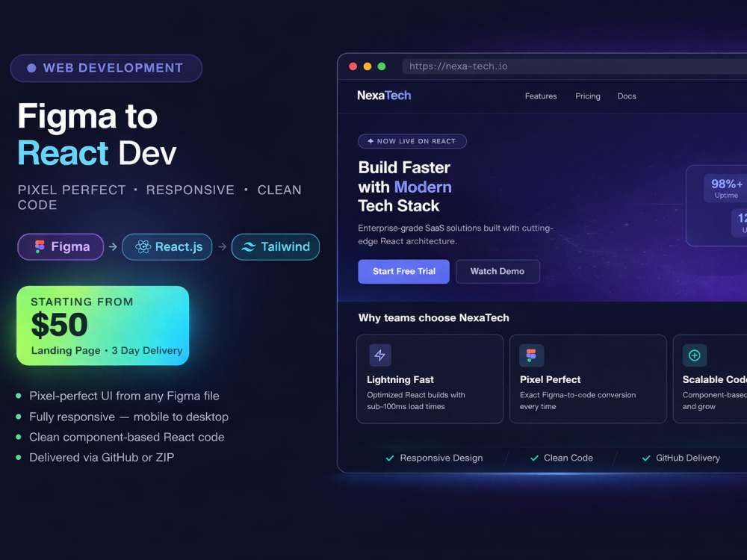Click the arrow between Figma and React.js pills

tap(113, 246)
